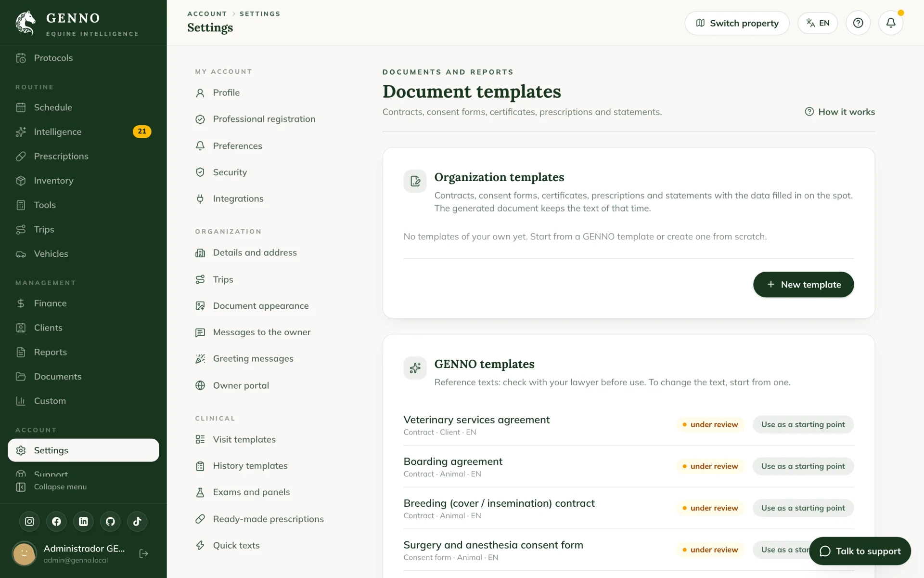The width and height of the screenshot is (924, 578).
Task: Open Protocols in sidebar
Action: tap(83, 58)
